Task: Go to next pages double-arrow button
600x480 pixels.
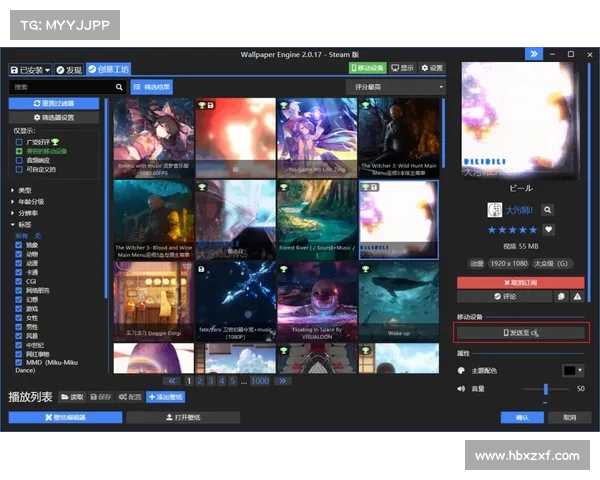Action: click(282, 381)
